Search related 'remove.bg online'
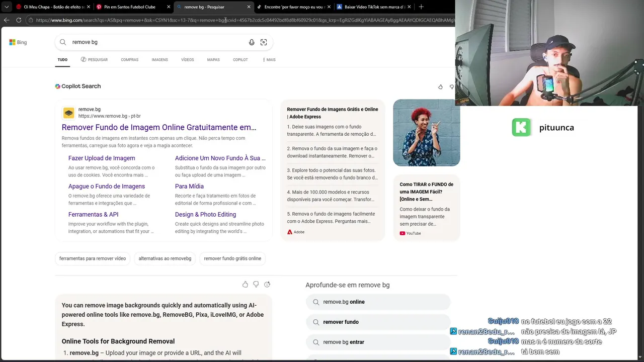This screenshot has height=362, width=644. point(378,302)
